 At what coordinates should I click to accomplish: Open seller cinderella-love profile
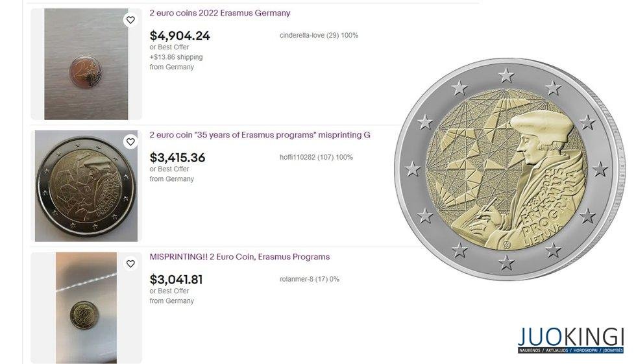pyautogui.click(x=319, y=35)
